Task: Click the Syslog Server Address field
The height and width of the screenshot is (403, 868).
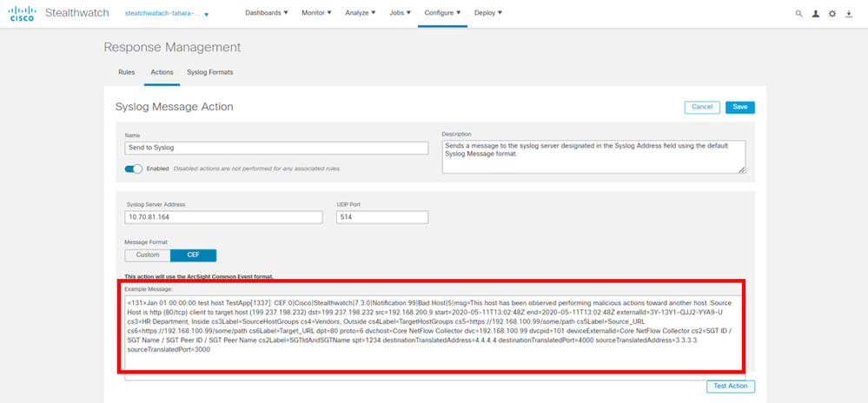Action: 223,217
